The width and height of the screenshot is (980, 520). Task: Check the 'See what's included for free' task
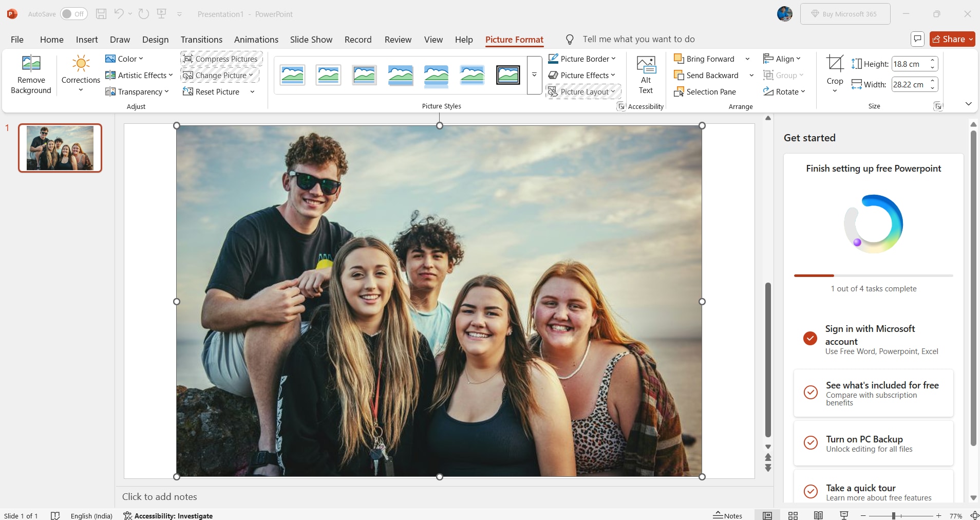point(811,392)
